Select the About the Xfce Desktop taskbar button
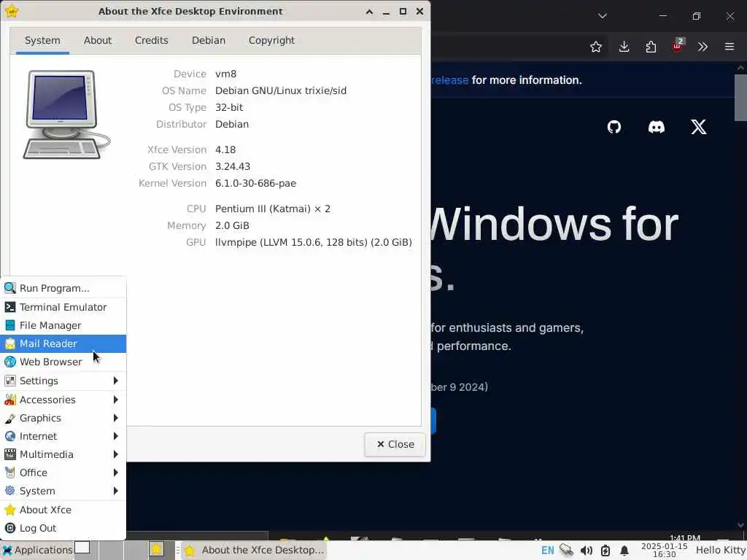This screenshot has height=560, width=747. pos(253,550)
